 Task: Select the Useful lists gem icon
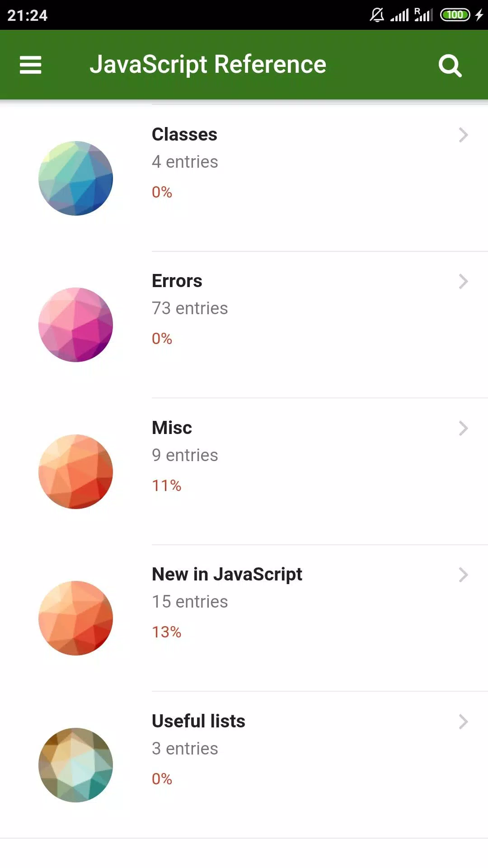pyautogui.click(x=75, y=765)
